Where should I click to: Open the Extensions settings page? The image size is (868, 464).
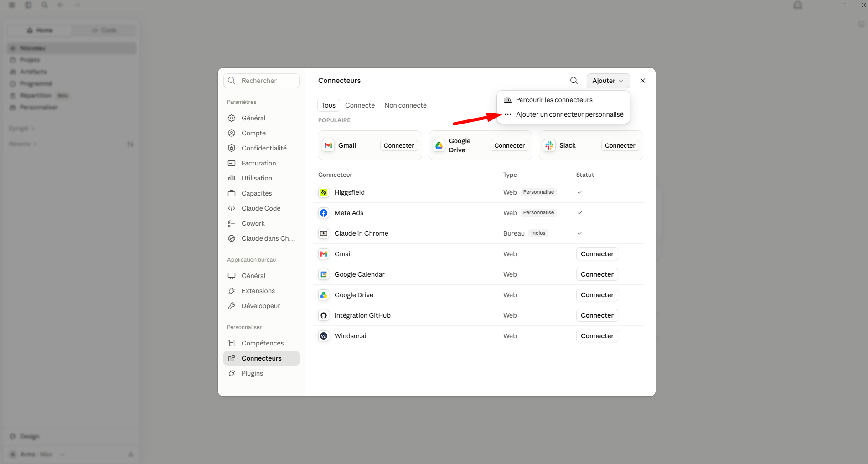click(261, 291)
